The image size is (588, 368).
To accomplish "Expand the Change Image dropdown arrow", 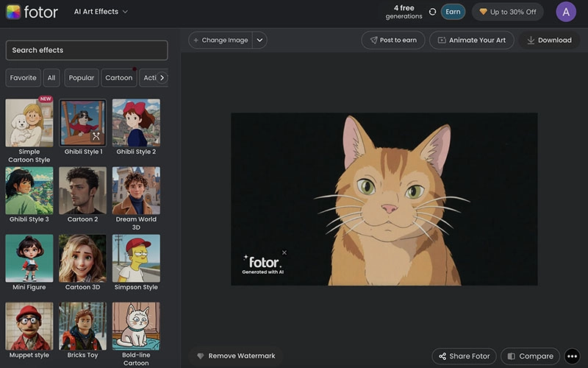I will point(259,40).
